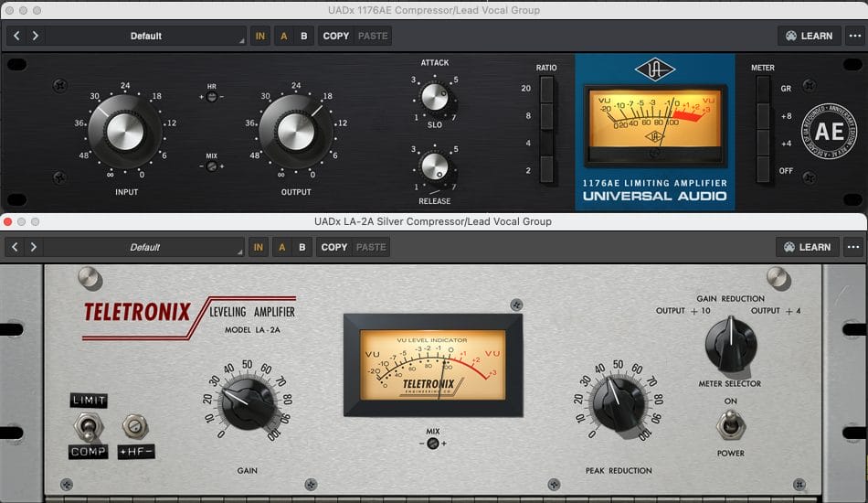The width and height of the screenshot is (868, 503).
Task: Open the LA-2A more options ellipsis menu
Action: click(853, 247)
